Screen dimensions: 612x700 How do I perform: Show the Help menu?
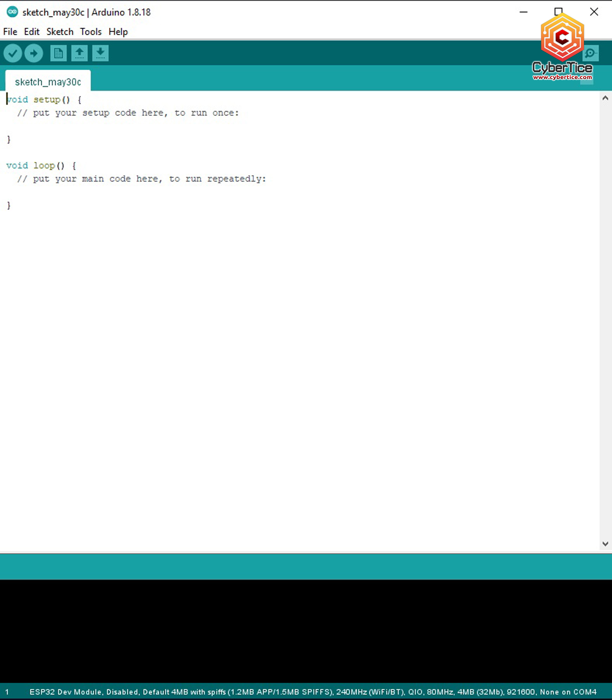[118, 32]
